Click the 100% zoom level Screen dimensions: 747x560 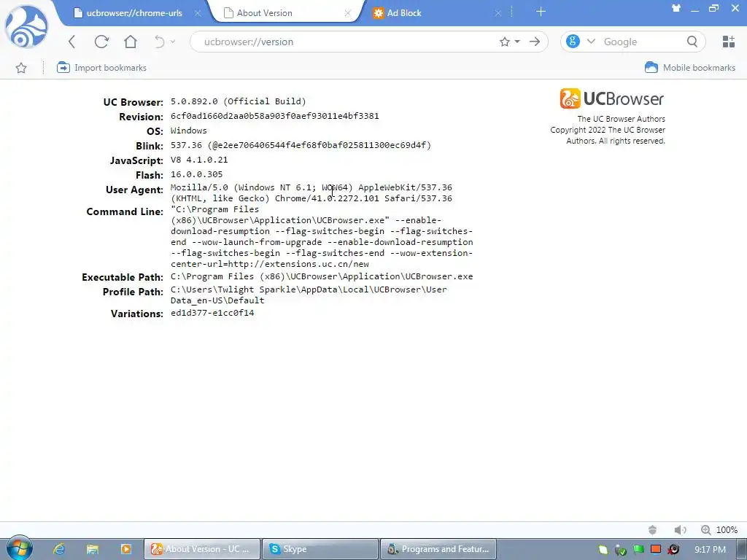point(727,530)
